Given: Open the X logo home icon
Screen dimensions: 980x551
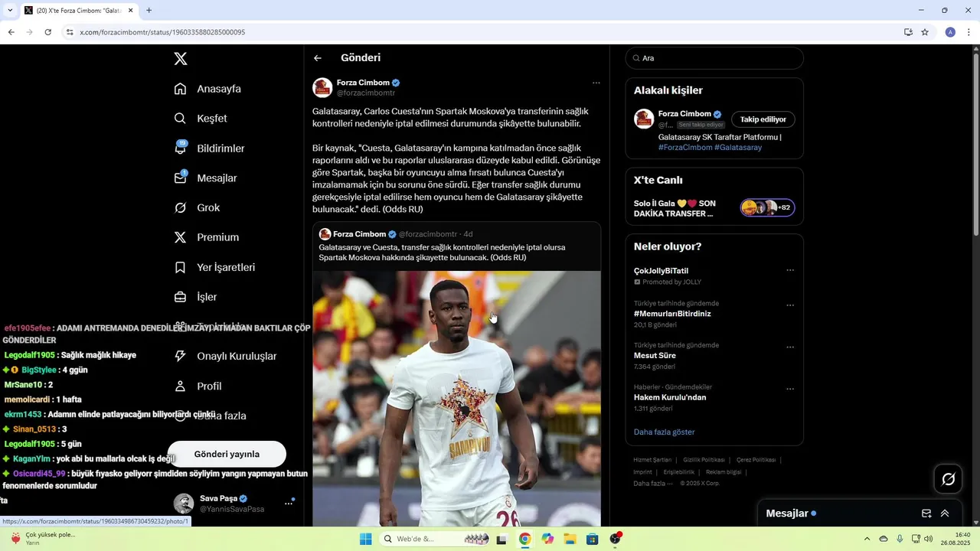Looking at the screenshot, I should (180, 59).
